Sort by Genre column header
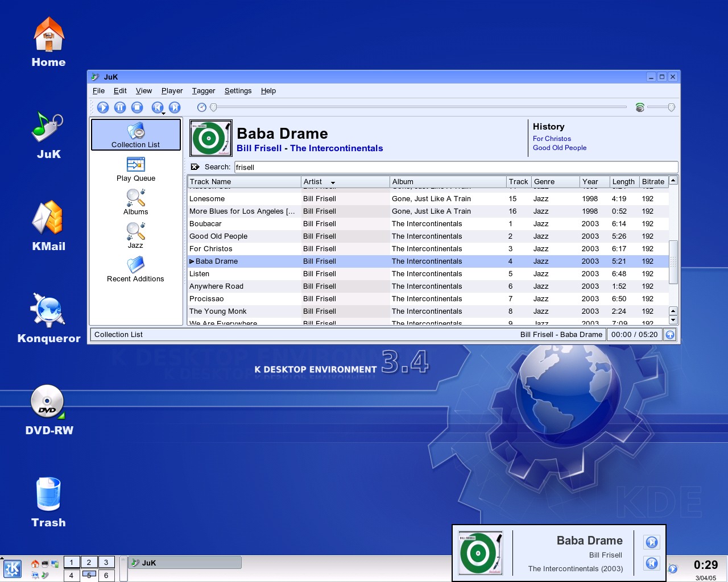Image resolution: width=728 pixels, height=582 pixels. click(556, 182)
